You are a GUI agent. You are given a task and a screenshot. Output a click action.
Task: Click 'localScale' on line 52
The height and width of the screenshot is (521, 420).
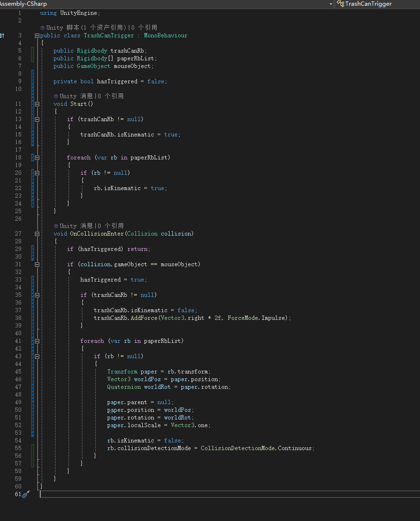pyautogui.click(x=144, y=425)
